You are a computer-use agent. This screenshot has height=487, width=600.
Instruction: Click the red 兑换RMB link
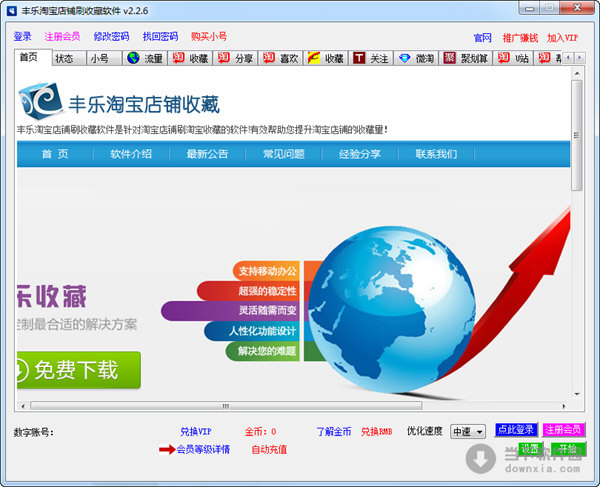click(x=377, y=432)
